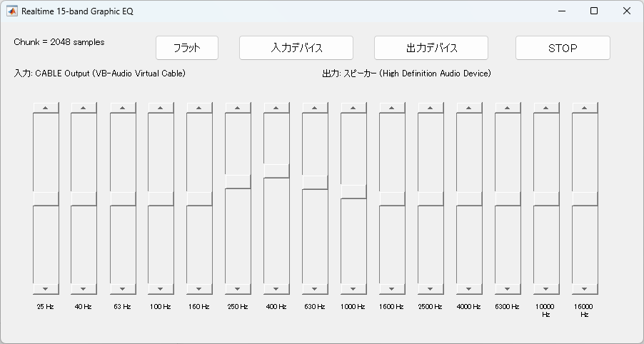This screenshot has width=644, height=344.
Task: Click the 100 Hz slider down arrow
Action: click(x=161, y=289)
